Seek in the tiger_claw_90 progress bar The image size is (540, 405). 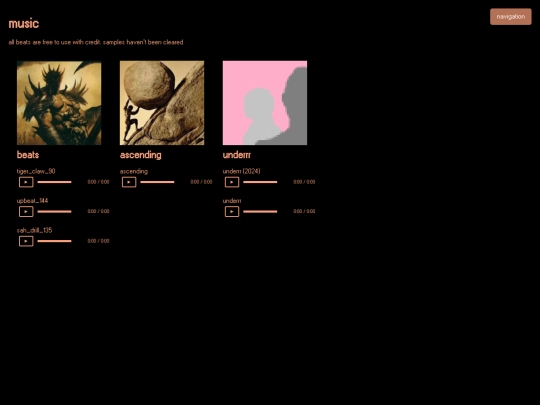pyautogui.click(x=54, y=182)
